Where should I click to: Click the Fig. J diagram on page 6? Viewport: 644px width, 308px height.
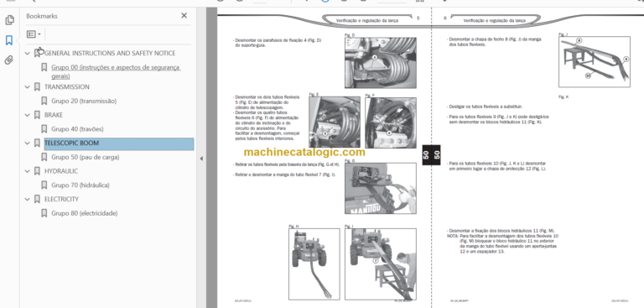(595, 61)
